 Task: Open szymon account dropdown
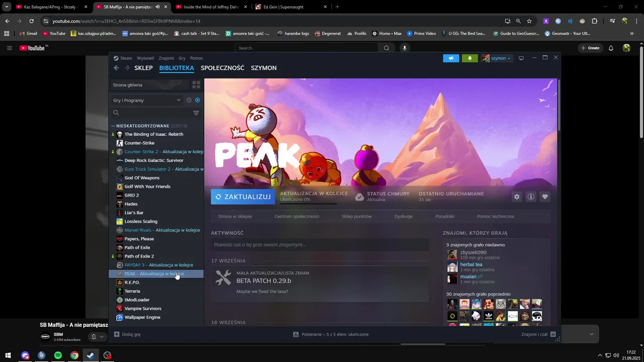497,58
